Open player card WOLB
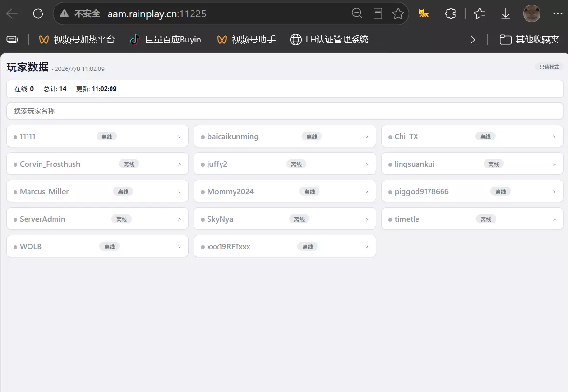 tap(97, 246)
